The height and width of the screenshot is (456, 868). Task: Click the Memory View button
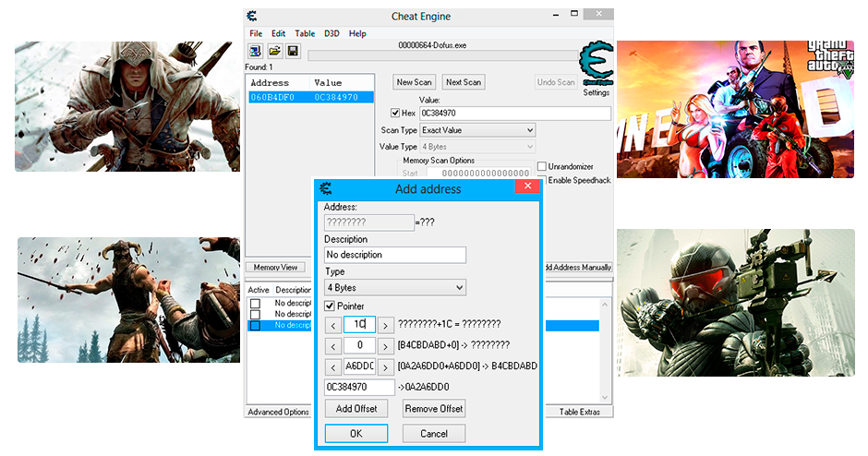point(275,268)
